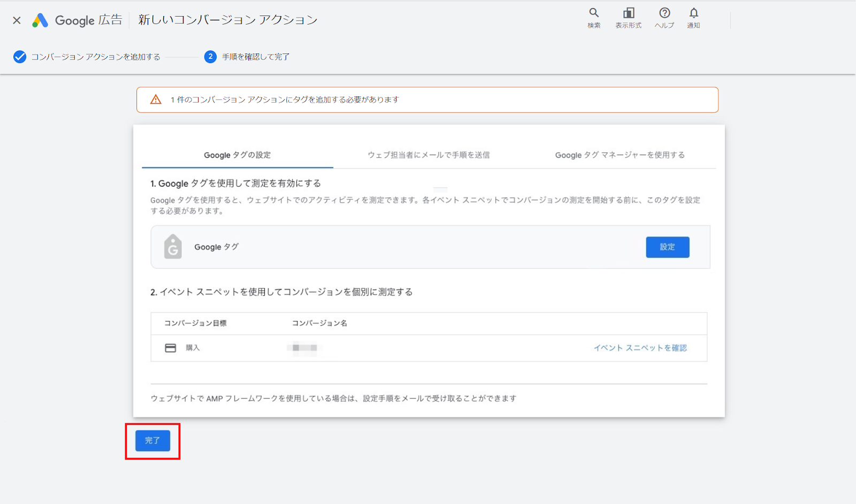
Task: Click the Google tag G icon
Action: [x=173, y=247]
